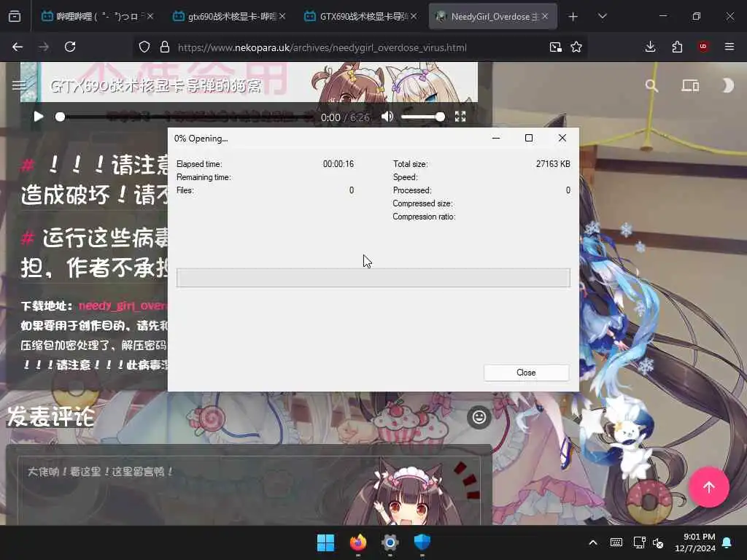The height and width of the screenshot is (560, 747).
Task: Open the network status tray icon
Action: (x=639, y=542)
